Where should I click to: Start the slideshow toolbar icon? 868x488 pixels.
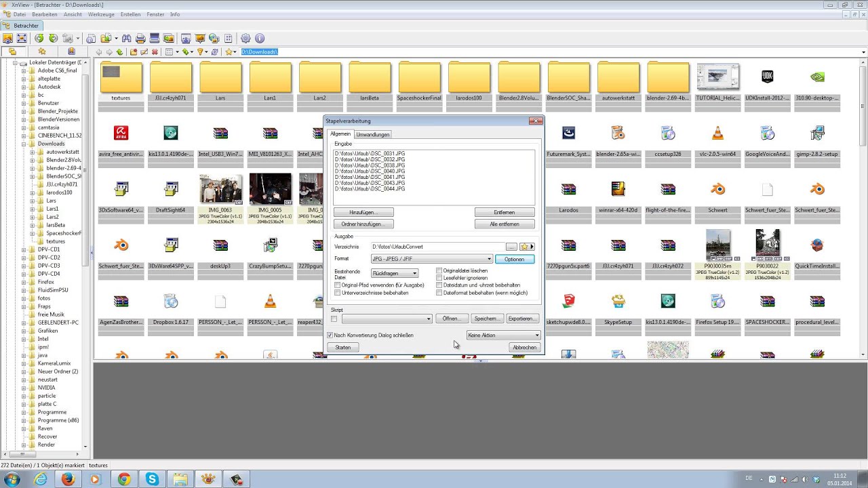(x=200, y=39)
